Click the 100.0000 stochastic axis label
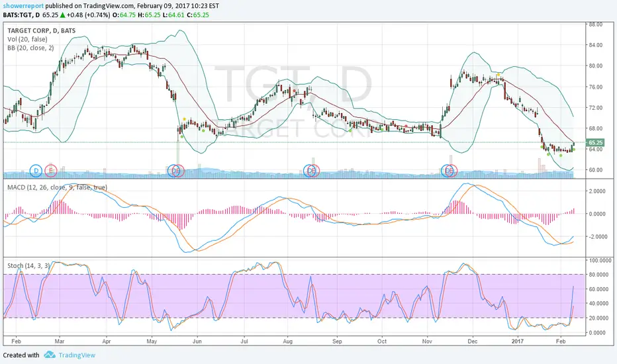This screenshot has height=364, width=617. click(x=600, y=261)
